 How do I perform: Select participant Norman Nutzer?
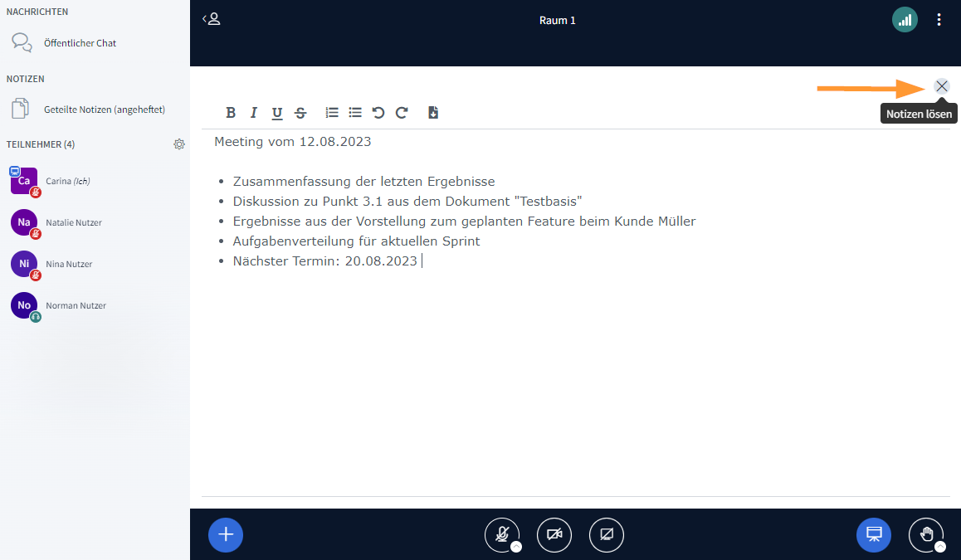(x=76, y=305)
